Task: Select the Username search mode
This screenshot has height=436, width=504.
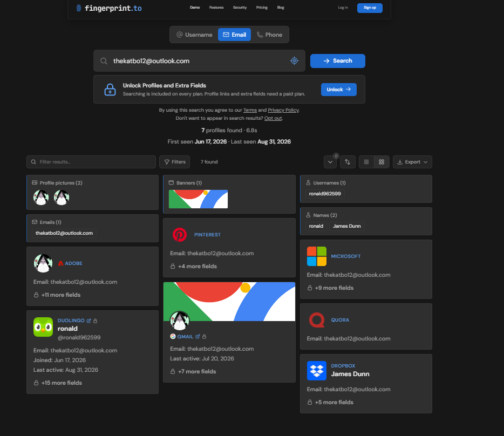Action: click(x=194, y=35)
